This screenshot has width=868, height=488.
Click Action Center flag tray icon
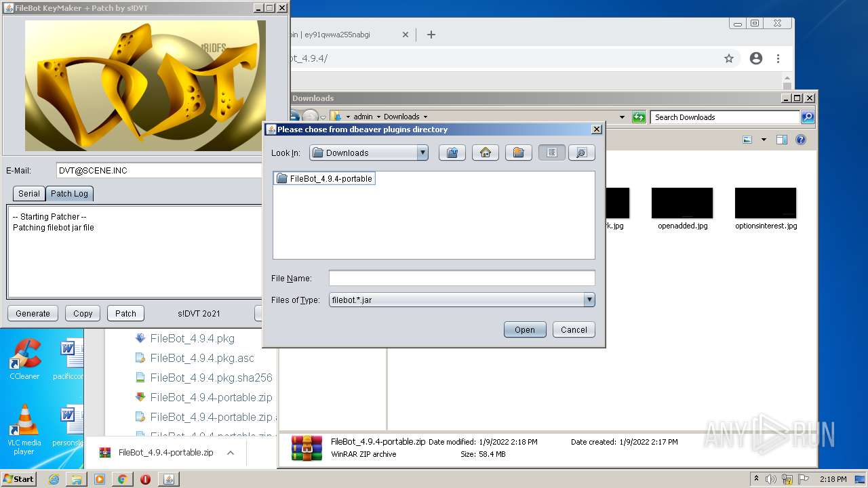[804, 479]
